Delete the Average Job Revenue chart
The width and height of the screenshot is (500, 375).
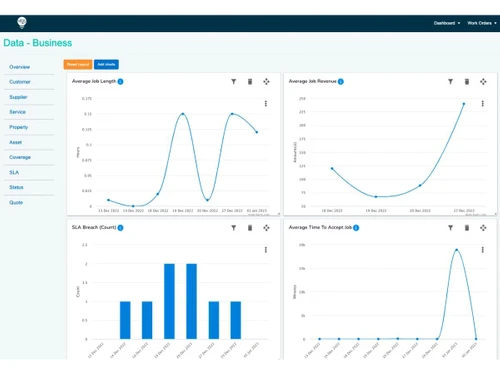(x=467, y=81)
